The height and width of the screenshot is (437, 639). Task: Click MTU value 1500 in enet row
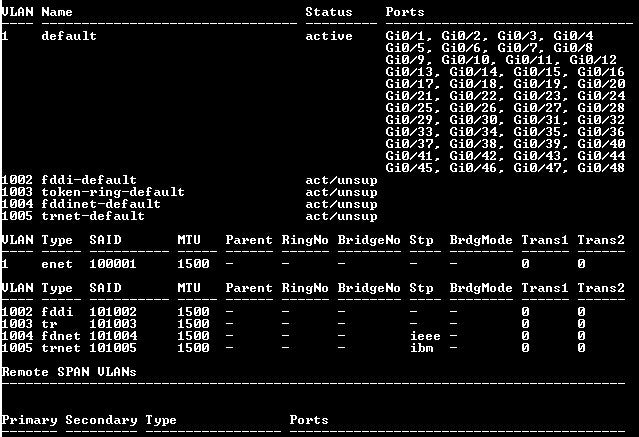[x=193, y=264]
